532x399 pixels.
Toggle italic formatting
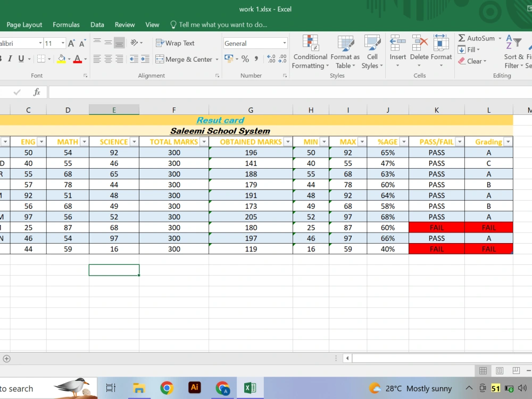point(10,59)
